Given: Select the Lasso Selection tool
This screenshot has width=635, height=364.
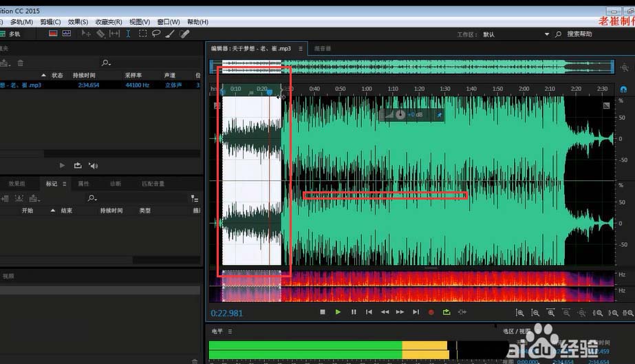Looking at the screenshot, I should [156, 33].
